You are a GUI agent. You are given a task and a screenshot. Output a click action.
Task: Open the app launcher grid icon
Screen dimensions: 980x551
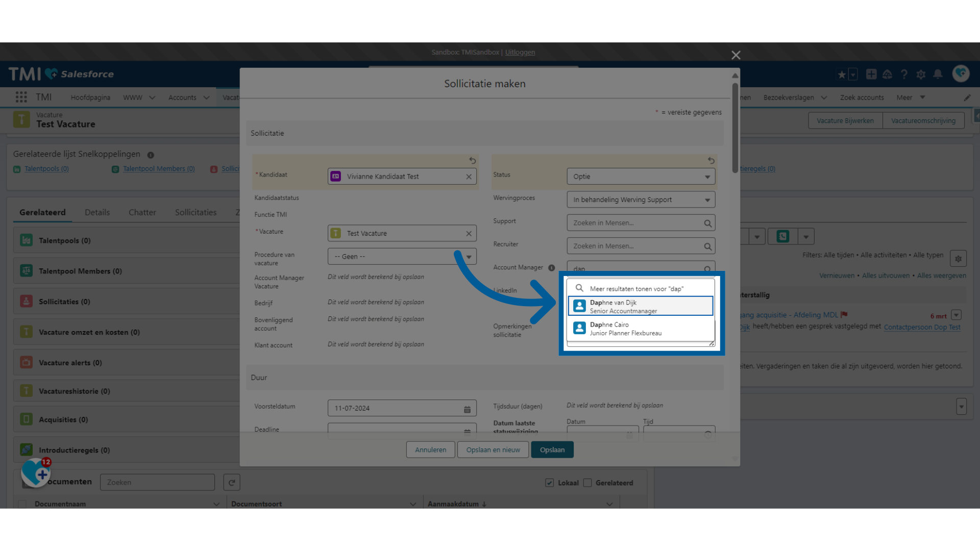(21, 97)
